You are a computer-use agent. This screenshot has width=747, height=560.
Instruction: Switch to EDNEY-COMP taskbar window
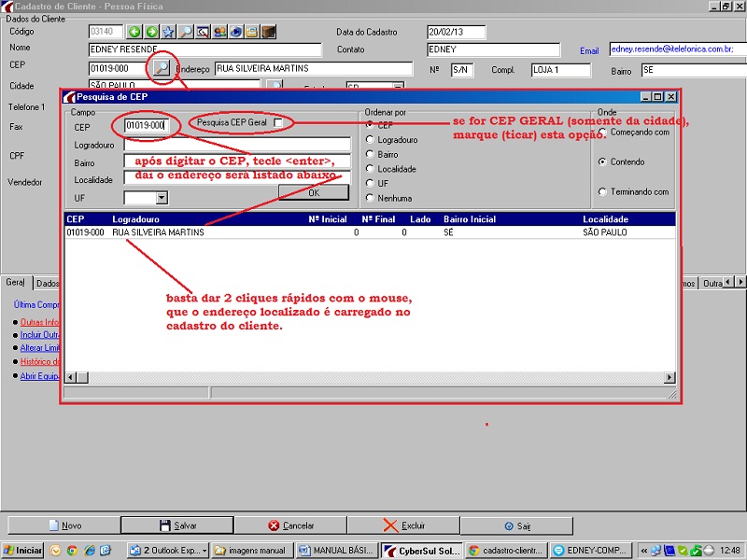590,551
